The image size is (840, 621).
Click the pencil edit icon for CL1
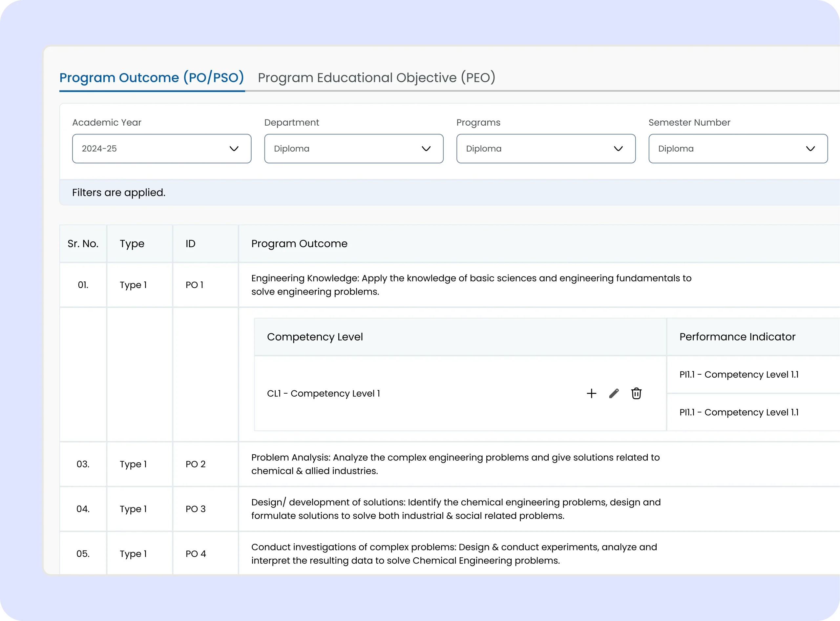(614, 394)
